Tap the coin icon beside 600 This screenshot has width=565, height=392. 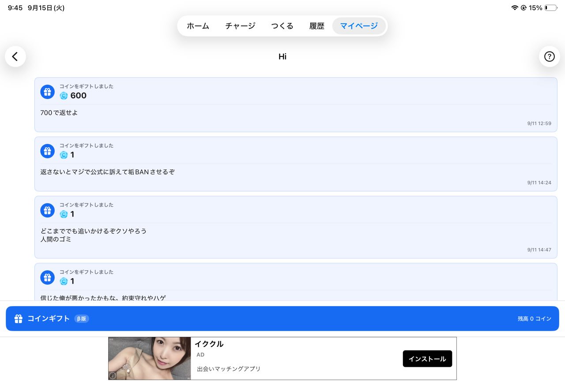coord(64,96)
